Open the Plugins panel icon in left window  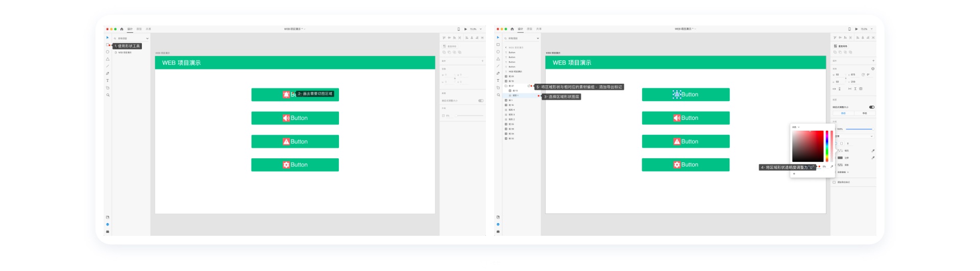pyautogui.click(x=108, y=232)
